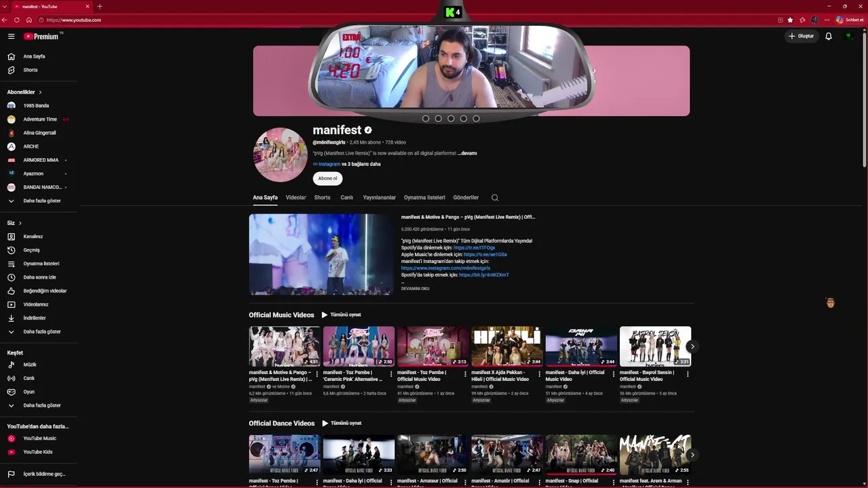
Task: Open the browser profile avatar
Action: [x=814, y=20]
